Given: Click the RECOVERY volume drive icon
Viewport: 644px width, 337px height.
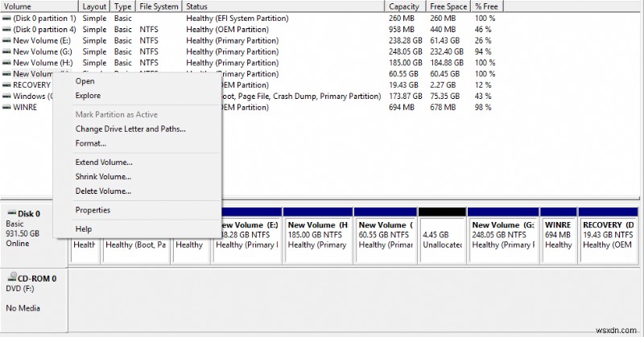Looking at the screenshot, I should [6, 85].
